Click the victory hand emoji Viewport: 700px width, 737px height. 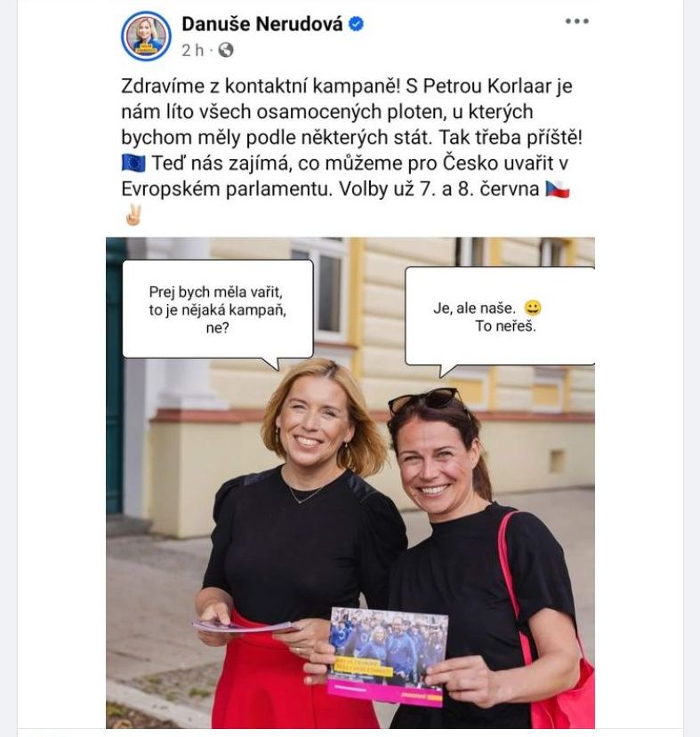(x=133, y=215)
